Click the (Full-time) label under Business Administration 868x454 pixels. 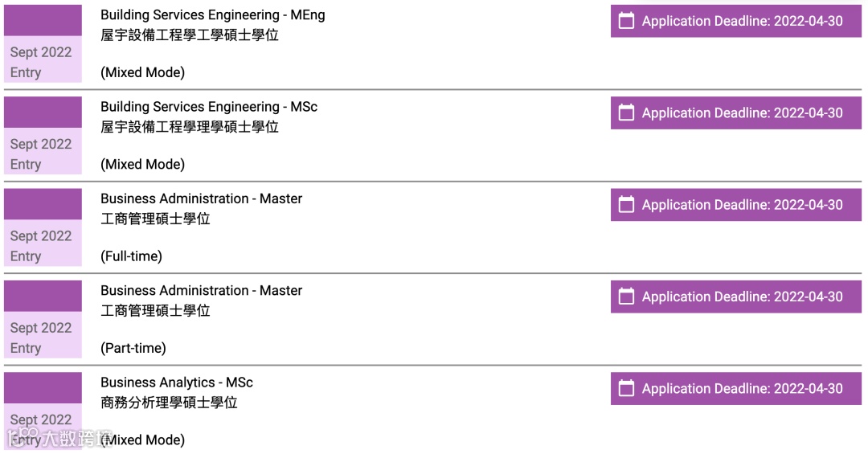[131, 256]
